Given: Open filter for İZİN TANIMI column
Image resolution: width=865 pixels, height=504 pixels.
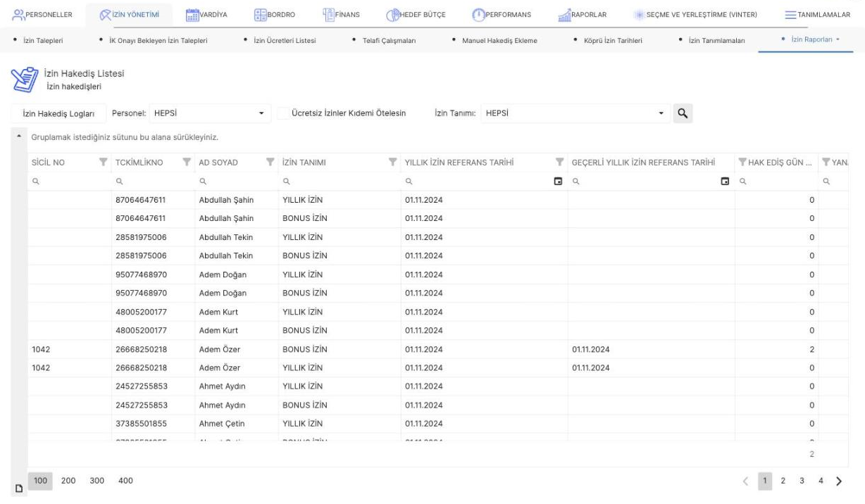Looking at the screenshot, I should [x=392, y=163].
